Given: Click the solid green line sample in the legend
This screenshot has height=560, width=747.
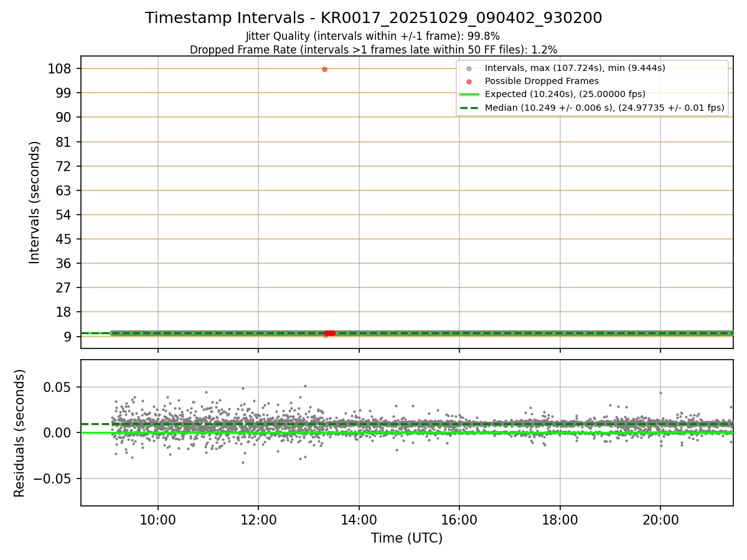Looking at the screenshot, I should tap(469, 95).
